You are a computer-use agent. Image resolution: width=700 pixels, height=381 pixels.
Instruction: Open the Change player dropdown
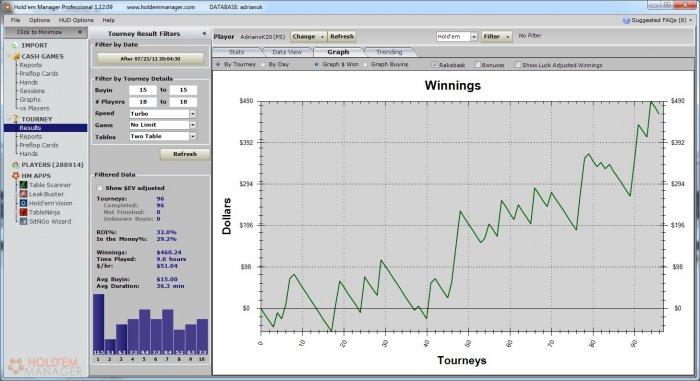[x=308, y=37]
